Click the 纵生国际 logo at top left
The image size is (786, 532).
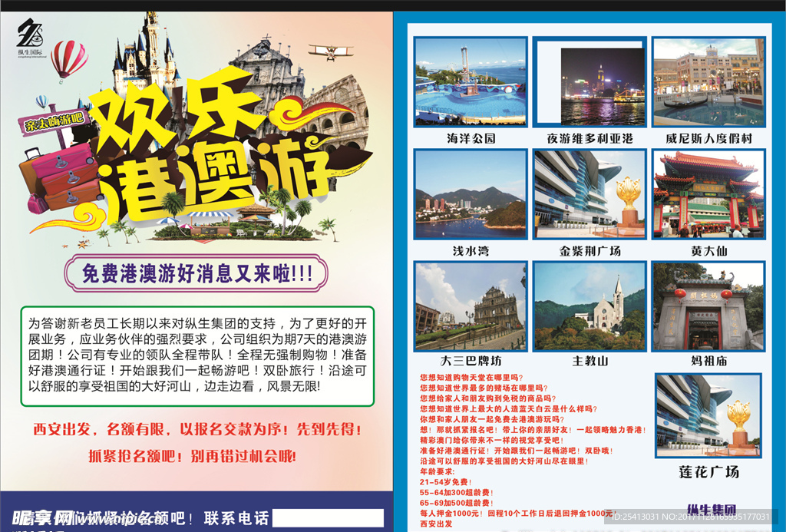pyautogui.click(x=31, y=37)
